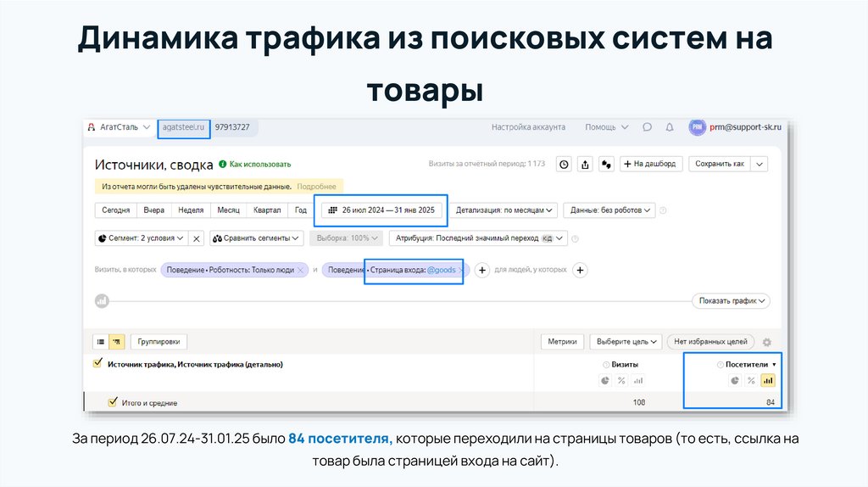Remove the Роботность: Только люди condition
Viewport: 868px width, 487px height.
click(301, 270)
